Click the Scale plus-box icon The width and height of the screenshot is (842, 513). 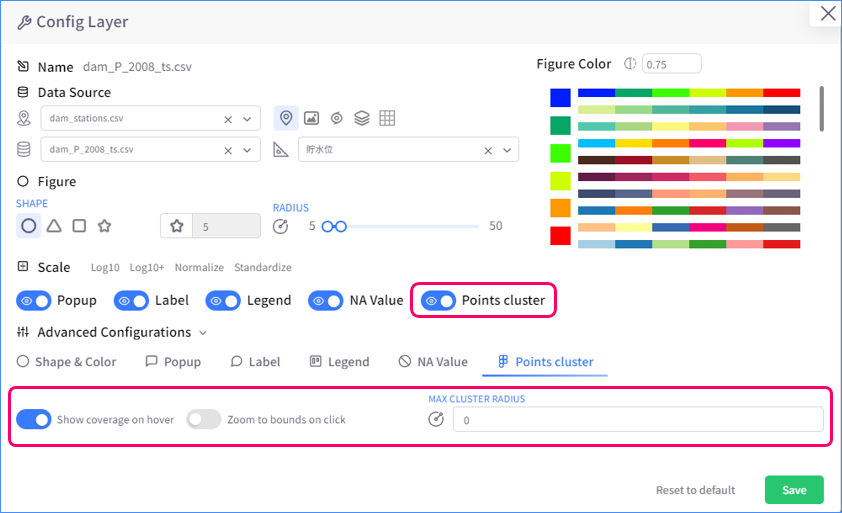(x=23, y=266)
